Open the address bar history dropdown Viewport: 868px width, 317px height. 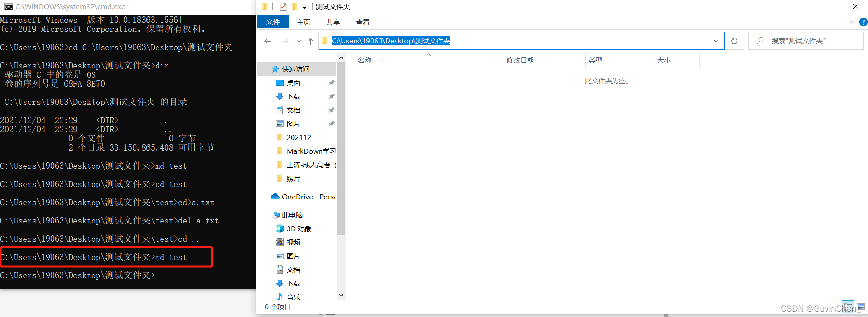(716, 41)
